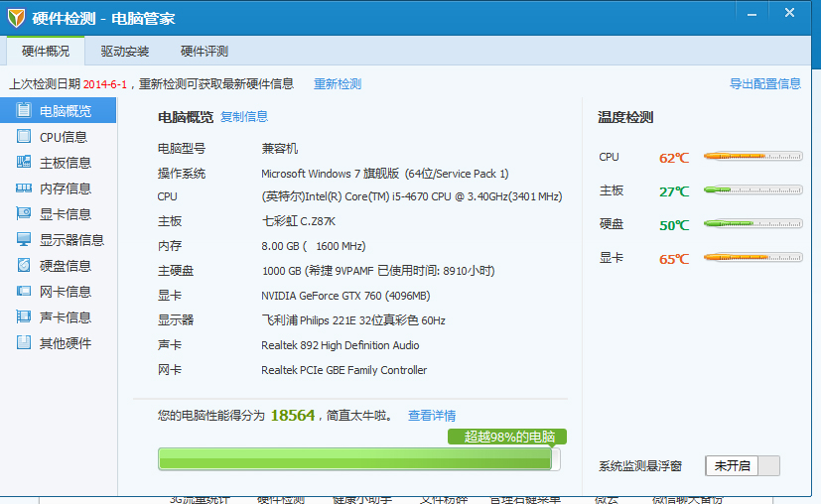Click the Realtek PCIe GBE Family Controller text
The image size is (821, 504).
point(344,370)
